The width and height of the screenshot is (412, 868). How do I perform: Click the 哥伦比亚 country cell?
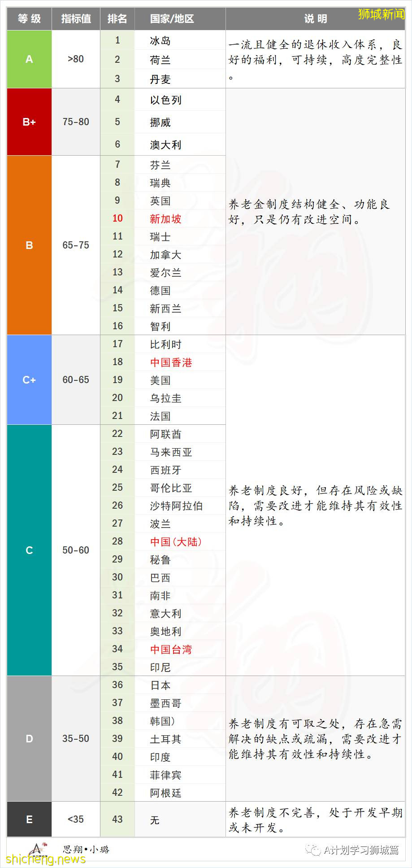pyautogui.click(x=180, y=488)
